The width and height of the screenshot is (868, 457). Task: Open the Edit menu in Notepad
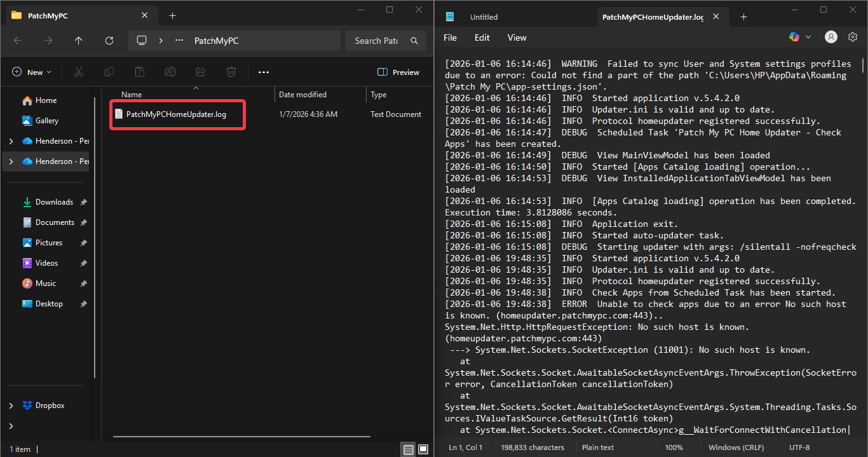pyautogui.click(x=482, y=38)
